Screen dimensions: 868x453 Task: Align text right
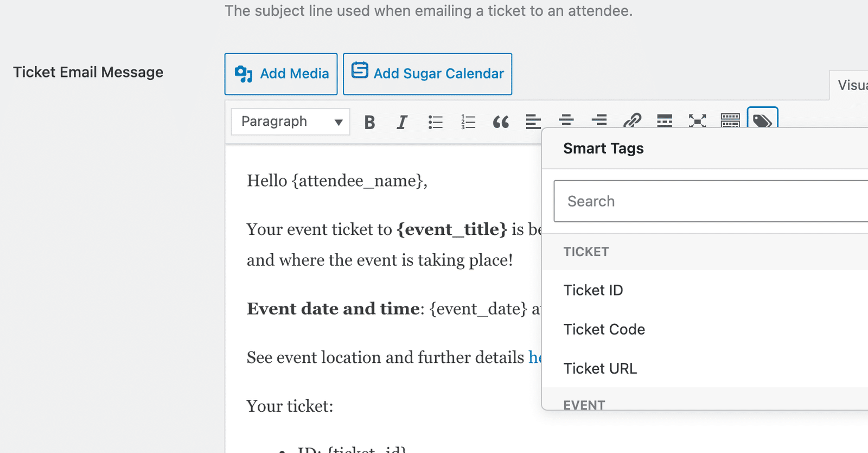(x=599, y=120)
